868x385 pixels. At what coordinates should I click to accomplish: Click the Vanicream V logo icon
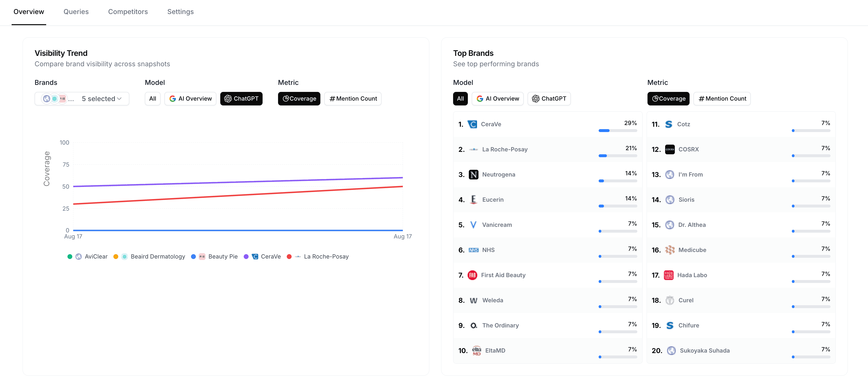point(473,225)
